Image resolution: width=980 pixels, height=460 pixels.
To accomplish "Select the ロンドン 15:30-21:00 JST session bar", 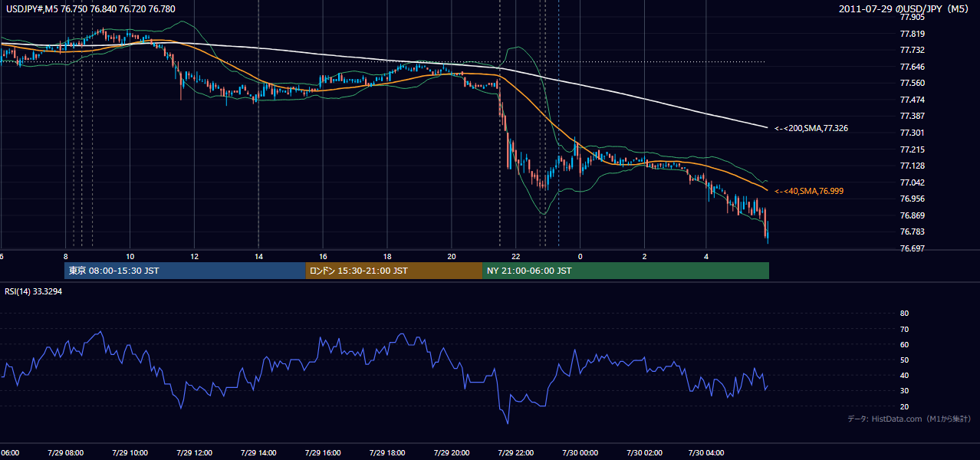I will tap(394, 271).
